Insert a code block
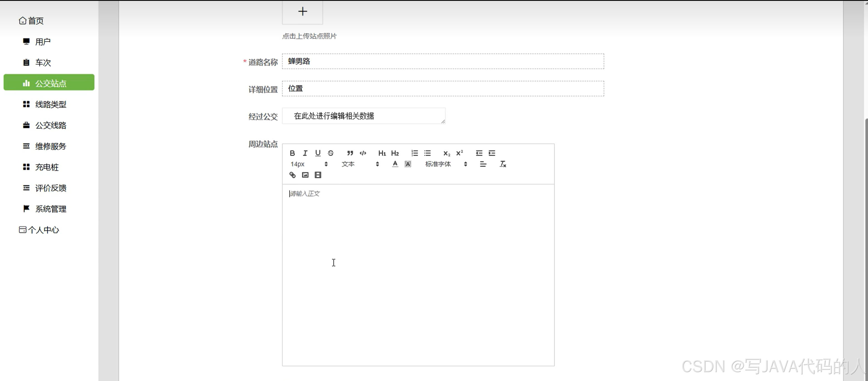The width and height of the screenshot is (868, 381). pos(362,153)
